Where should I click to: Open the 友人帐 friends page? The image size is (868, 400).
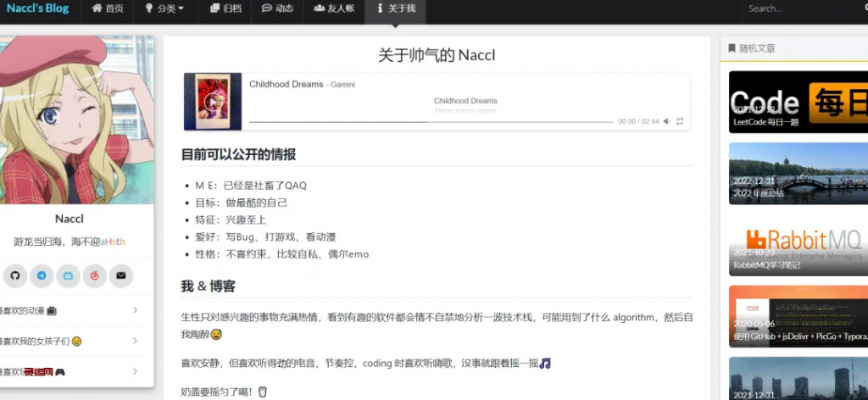333,8
